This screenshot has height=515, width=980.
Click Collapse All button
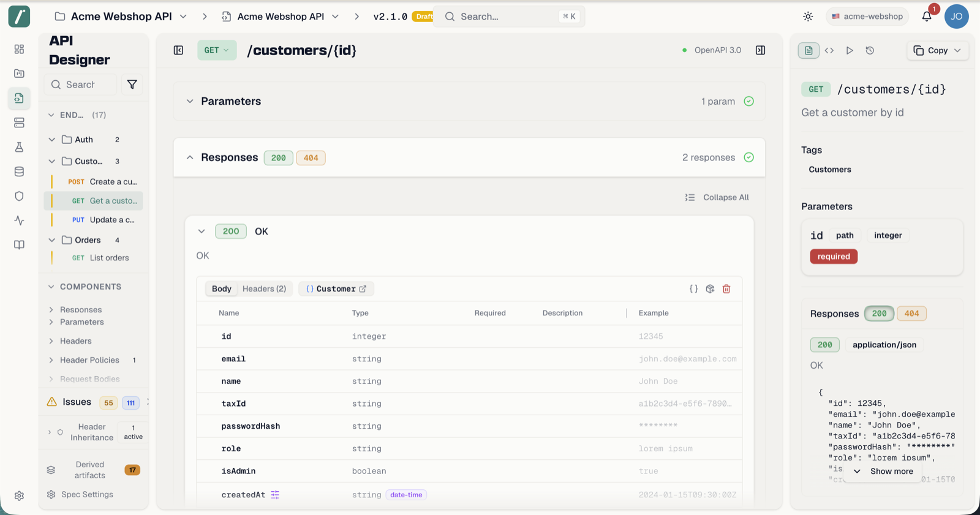pos(717,197)
